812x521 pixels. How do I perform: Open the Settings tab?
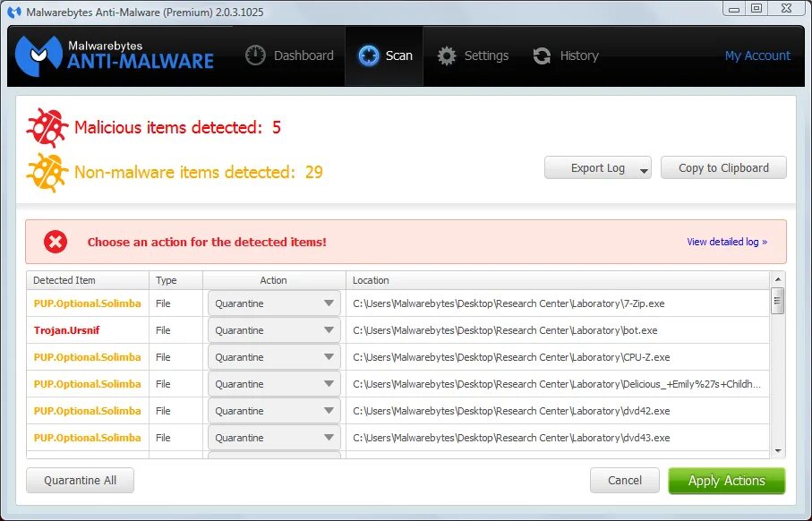[x=473, y=56]
